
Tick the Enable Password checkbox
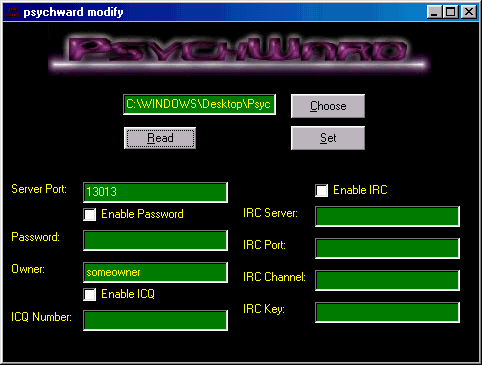pyautogui.click(x=90, y=214)
